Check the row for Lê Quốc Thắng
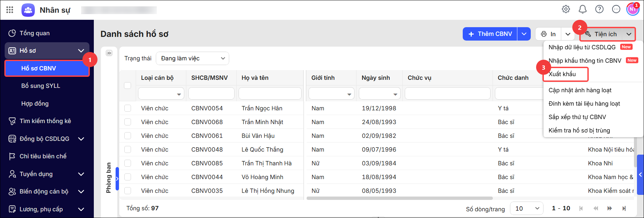The width and height of the screenshot is (644, 218). pos(128,150)
